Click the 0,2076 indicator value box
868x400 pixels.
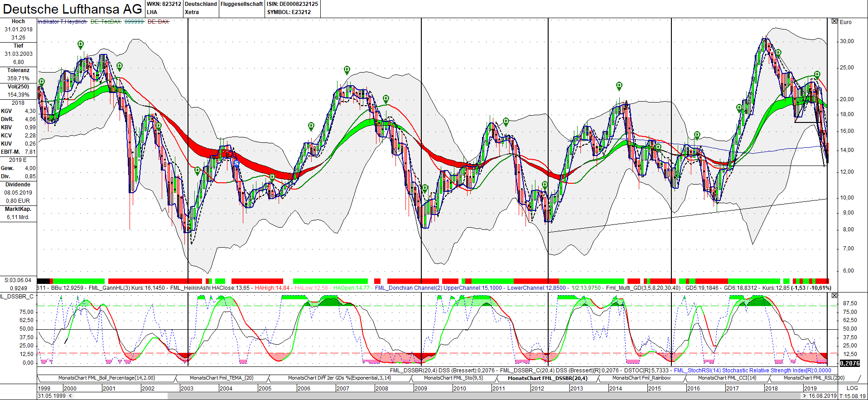[850, 363]
